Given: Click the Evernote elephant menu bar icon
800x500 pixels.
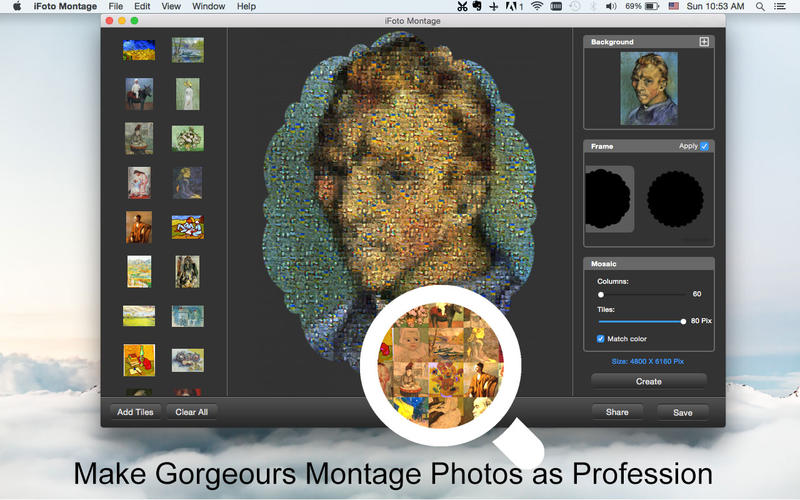Looking at the screenshot, I should point(477,6).
